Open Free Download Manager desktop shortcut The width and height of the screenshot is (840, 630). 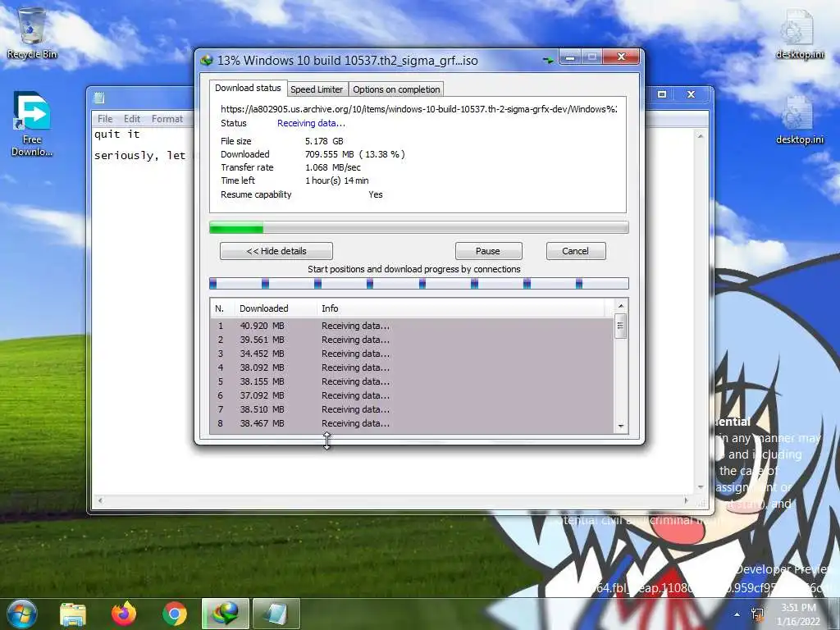[32, 123]
